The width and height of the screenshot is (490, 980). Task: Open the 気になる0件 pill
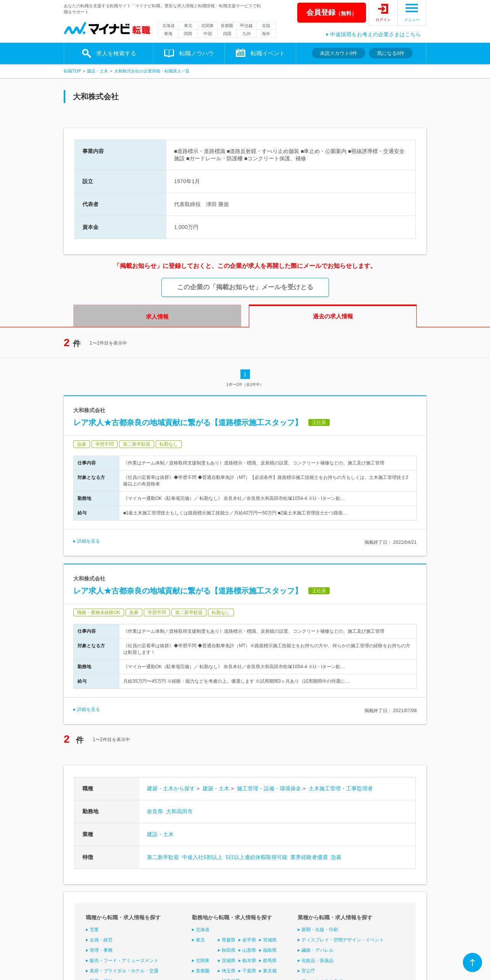pos(390,53)
